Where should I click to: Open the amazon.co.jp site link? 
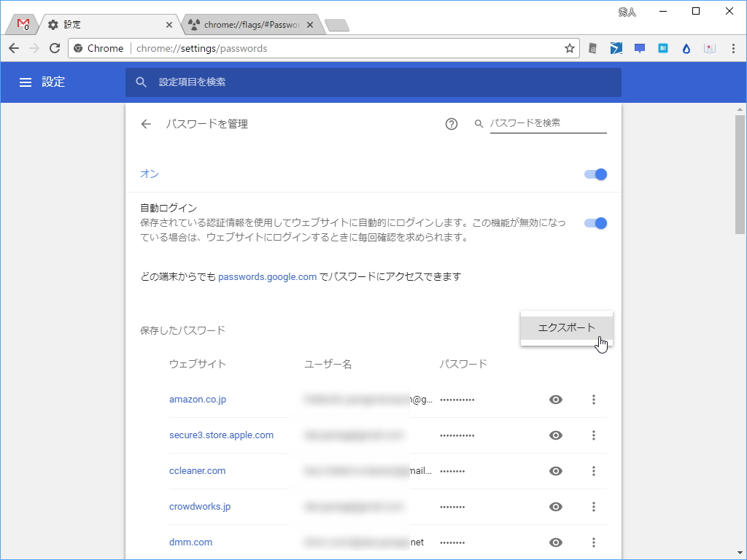pos(198,399)
